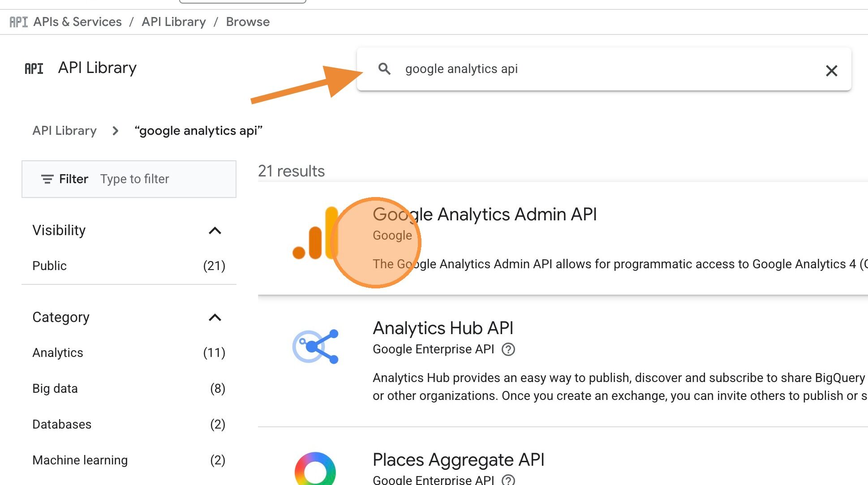Select Browse in the breadcrumb
The image size is (868, 485).
(x=248, y=21)
